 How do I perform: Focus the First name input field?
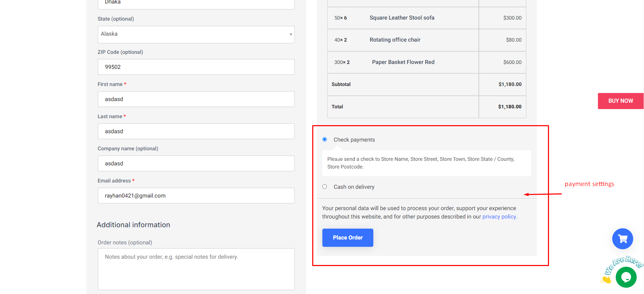[196, 99]
